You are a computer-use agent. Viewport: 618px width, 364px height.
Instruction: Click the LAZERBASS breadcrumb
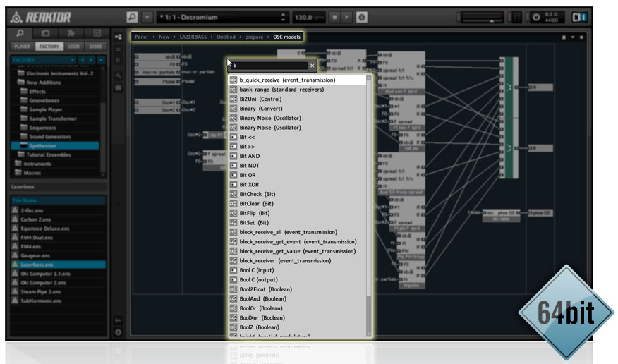coord(193,37)
